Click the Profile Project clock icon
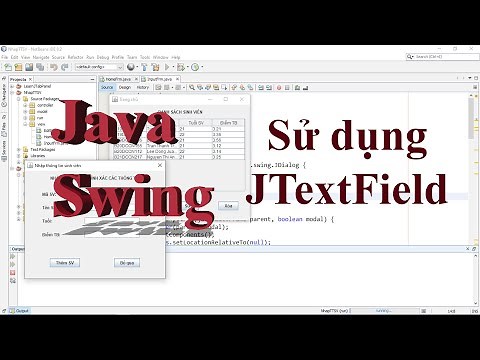 pyautogui.click(x=195, y=67)
